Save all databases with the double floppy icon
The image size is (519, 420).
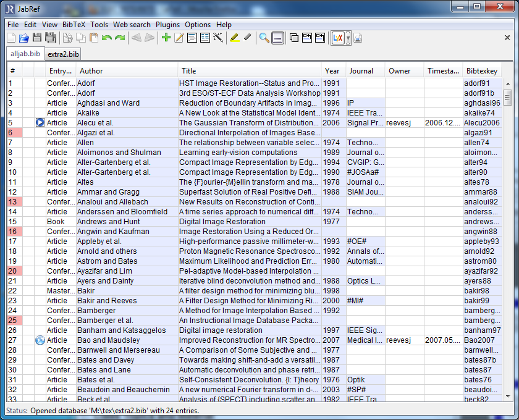coord(50,38)
